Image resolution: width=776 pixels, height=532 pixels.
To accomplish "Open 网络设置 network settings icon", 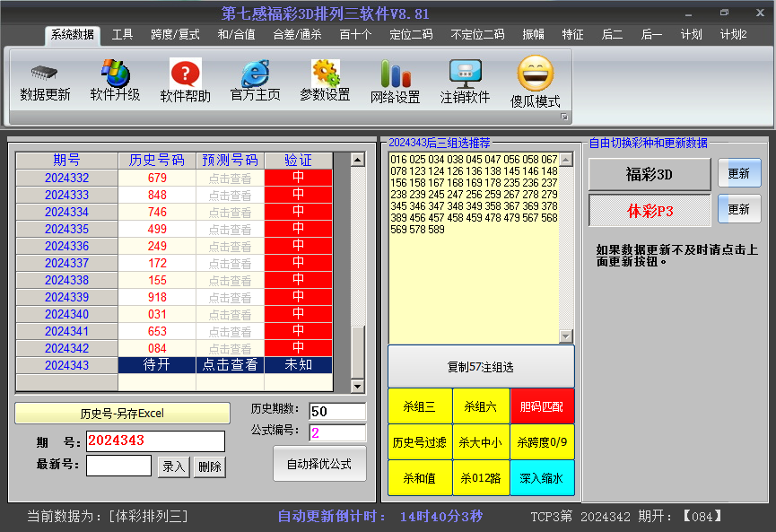I will pyautogui.click(x=395, y=74).
